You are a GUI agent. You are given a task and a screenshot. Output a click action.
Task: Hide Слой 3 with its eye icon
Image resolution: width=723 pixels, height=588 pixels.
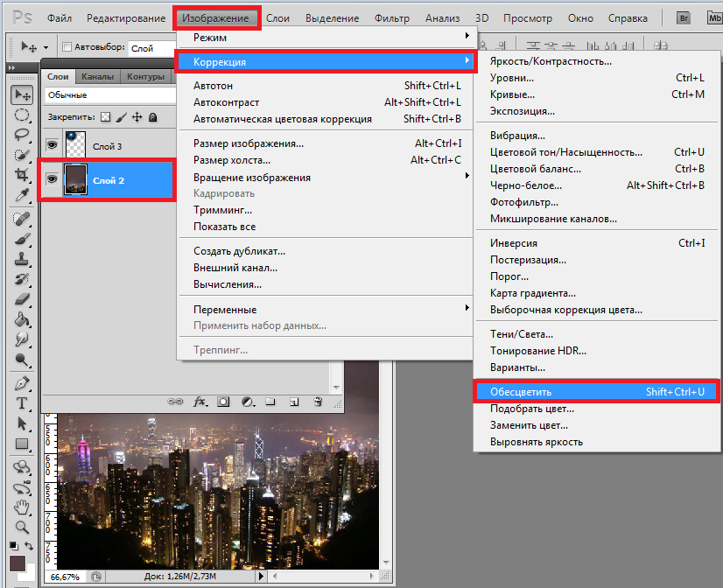(x=53, y=146)
